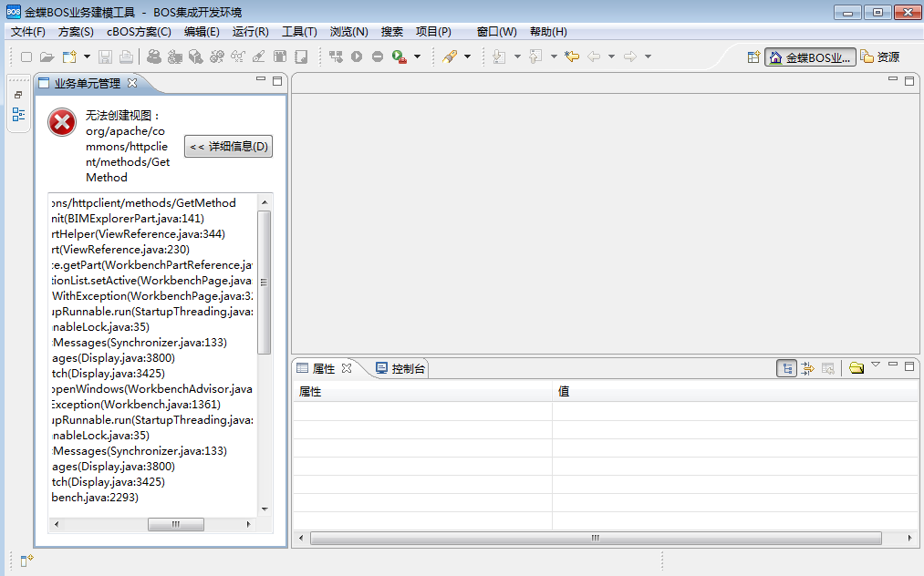The image size is (924, 576).
Task: Open the 窗口(W) menu
Action: (x=497, y=32)
